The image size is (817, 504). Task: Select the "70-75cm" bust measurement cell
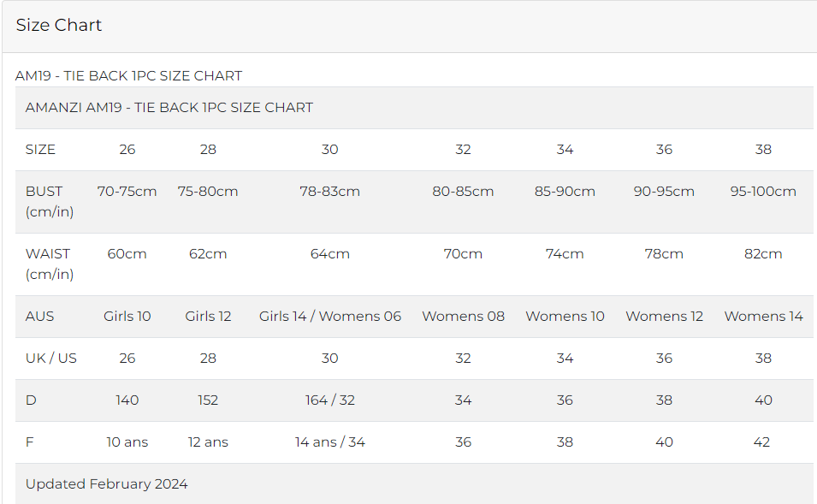click(x=127, y=192)
